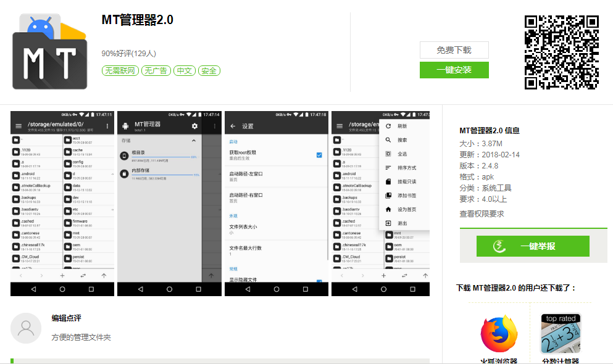Select the 排序方式 menu entry
613x364 pixels.
tap(404, 168)
